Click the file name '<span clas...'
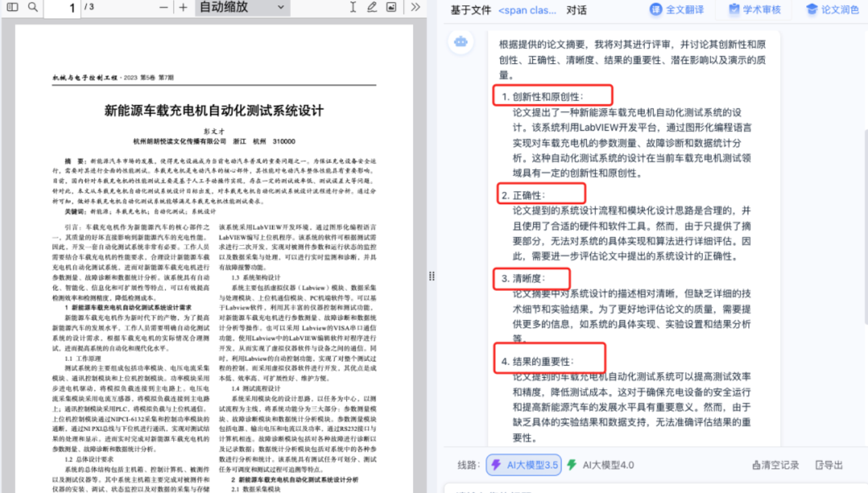Screen dimensions: 868x493 click(527, 10)
